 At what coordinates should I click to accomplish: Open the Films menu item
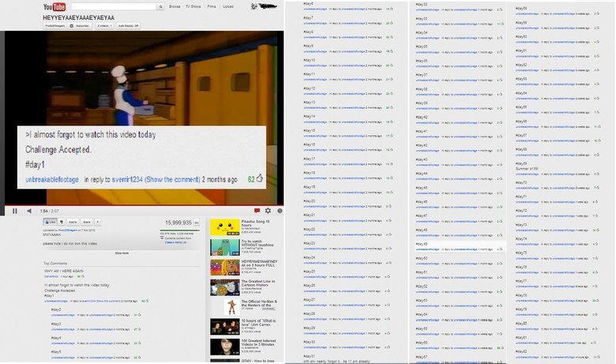point(212,6)
